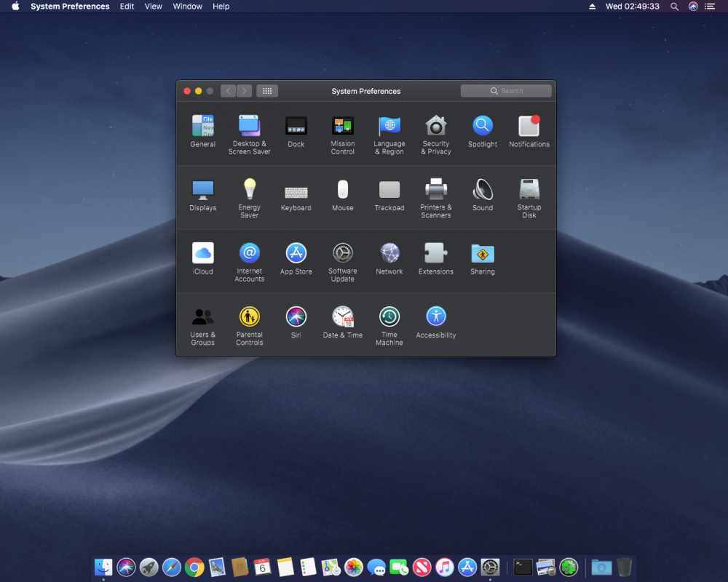This screenshot has height=582, width=728.
Task: Open the Sharing preference pane
Action: pos(483,258)
